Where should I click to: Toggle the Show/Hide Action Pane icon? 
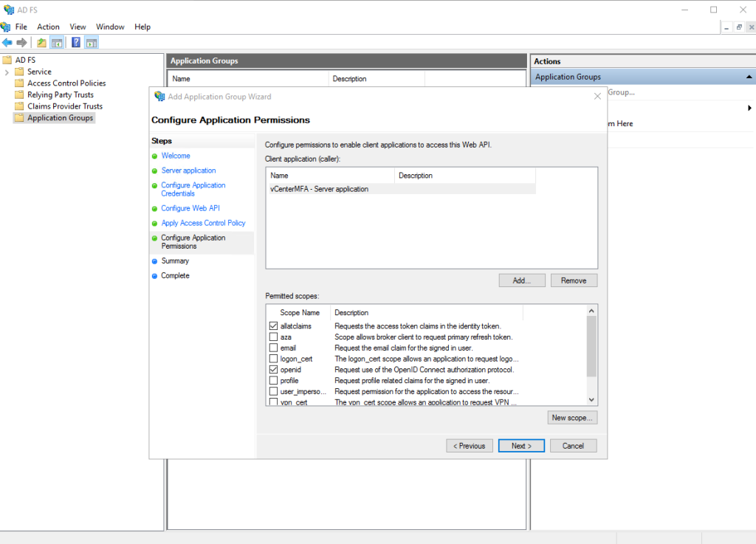click(x=92, y=42)
